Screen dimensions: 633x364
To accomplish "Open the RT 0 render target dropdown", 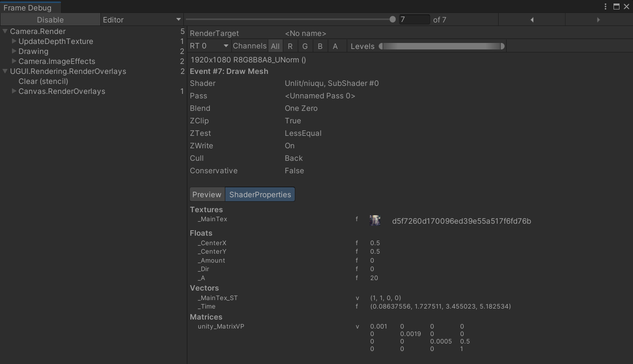I will 209,46.
